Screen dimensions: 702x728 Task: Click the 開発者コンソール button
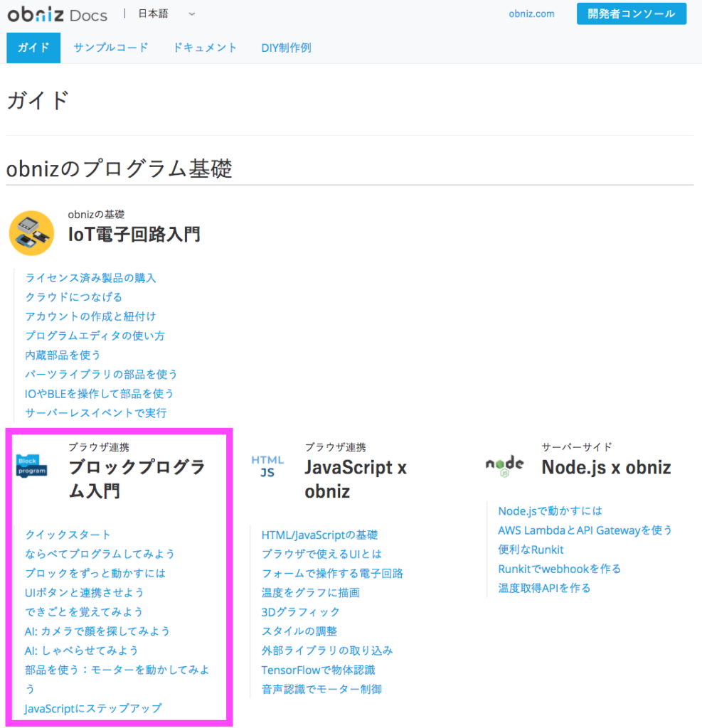632,14
